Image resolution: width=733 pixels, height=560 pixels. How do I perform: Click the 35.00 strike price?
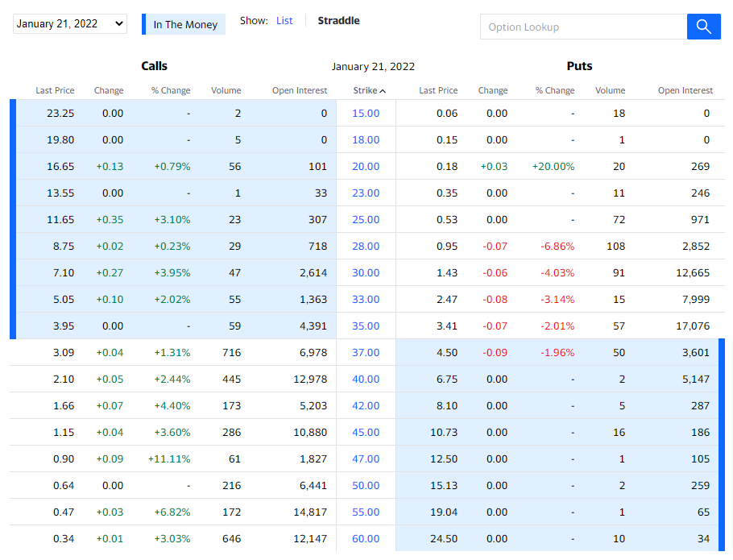(x=366, y=326)
